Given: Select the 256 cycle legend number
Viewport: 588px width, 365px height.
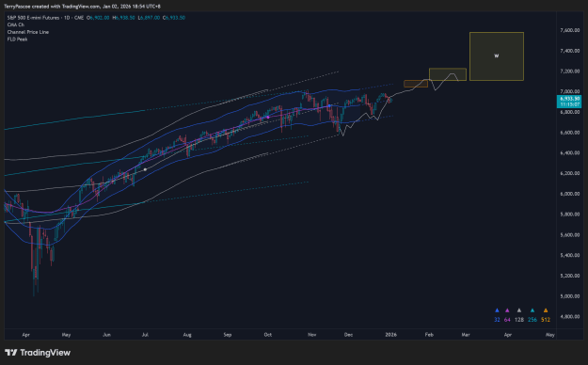Looking at the screenshot, I should point(532,320).
